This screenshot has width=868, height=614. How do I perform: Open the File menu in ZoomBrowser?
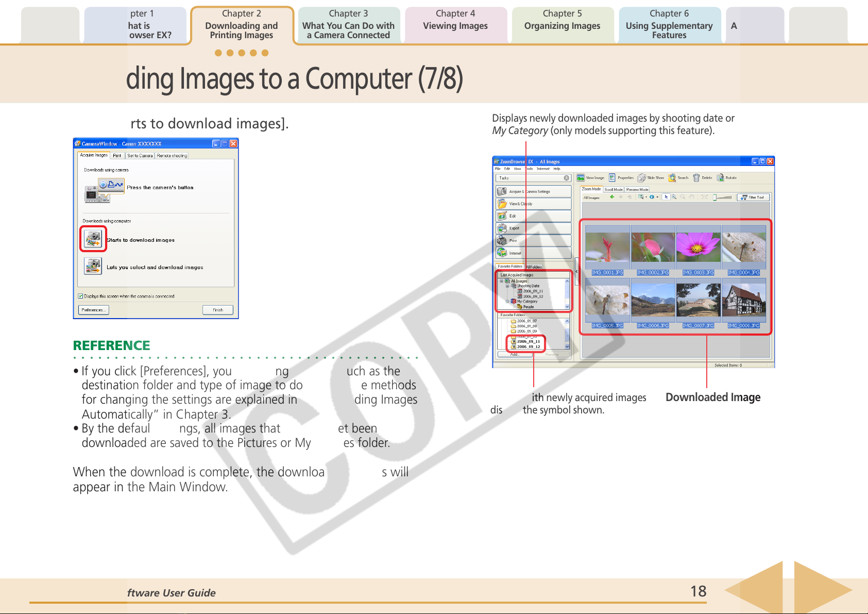(x=498, y=169)
